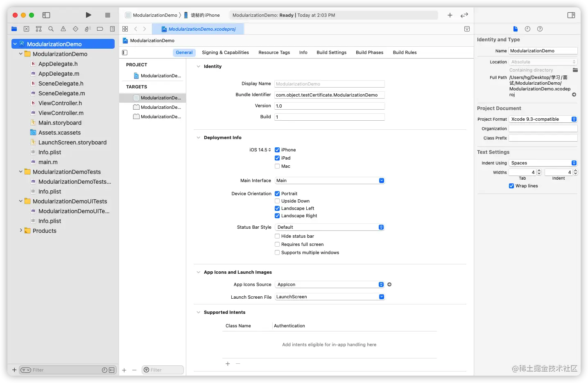The height and width of the screenshot is (383, 588).
Task: Uncheck the iPhone deployment checkbox
Action: [x=277, y=150]
